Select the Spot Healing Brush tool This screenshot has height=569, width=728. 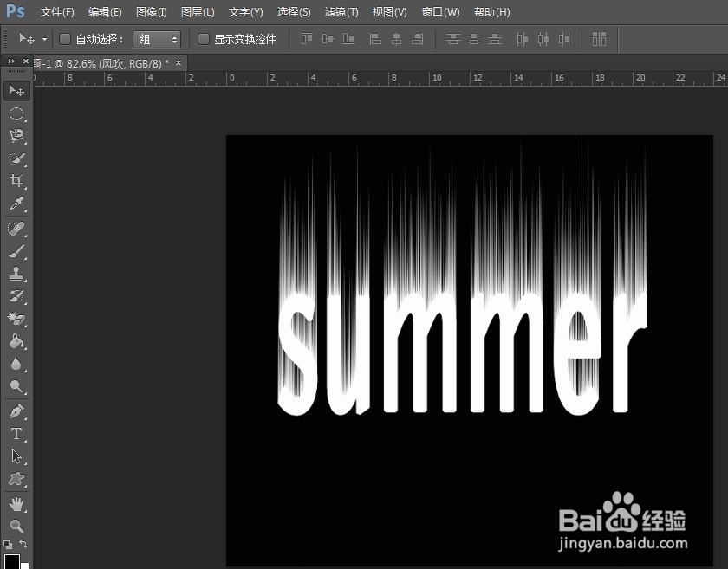pyautogui.click(x=16, y=229)
